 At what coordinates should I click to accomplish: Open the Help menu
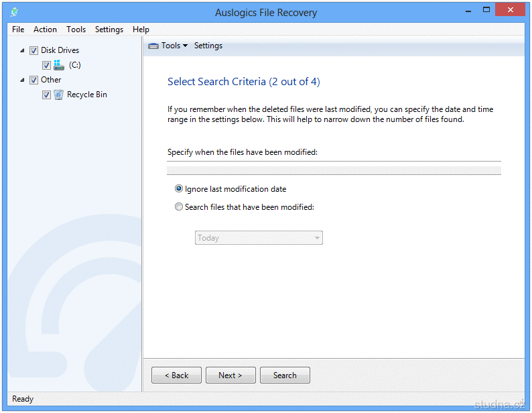point(141,29)
